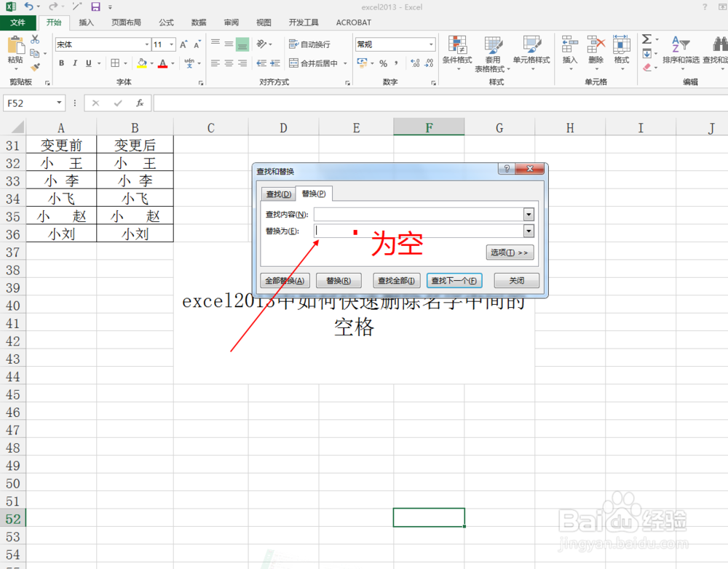This screenshot has width=728, height=569.
Task: Switch to the 数据 ribbon tab
Action: [198, 23]
